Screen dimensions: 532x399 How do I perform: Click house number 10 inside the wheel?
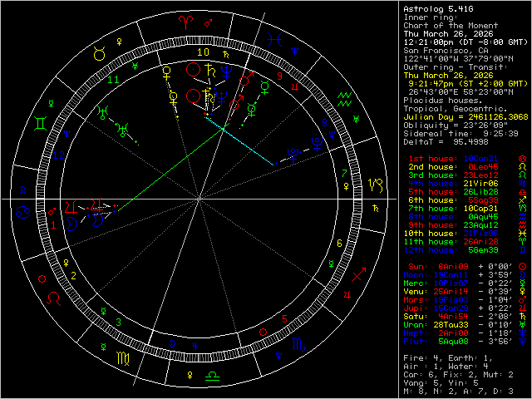[x=204, y=52]
